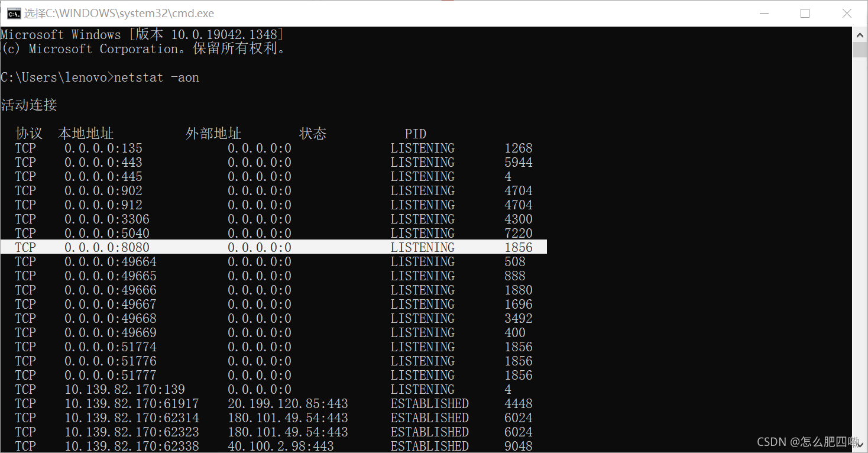Click PID value 508
Viewport: 868px width, 453px height.
coord(515,262)
